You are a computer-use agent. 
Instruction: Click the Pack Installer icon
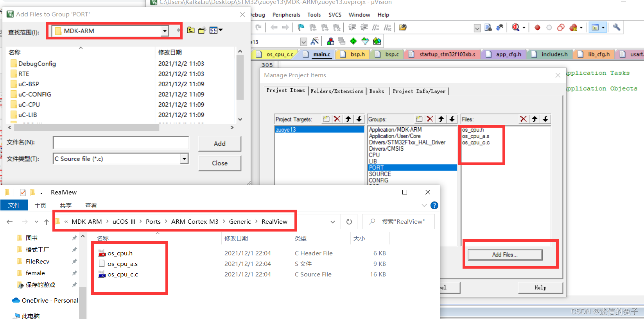tap(377, 41)
